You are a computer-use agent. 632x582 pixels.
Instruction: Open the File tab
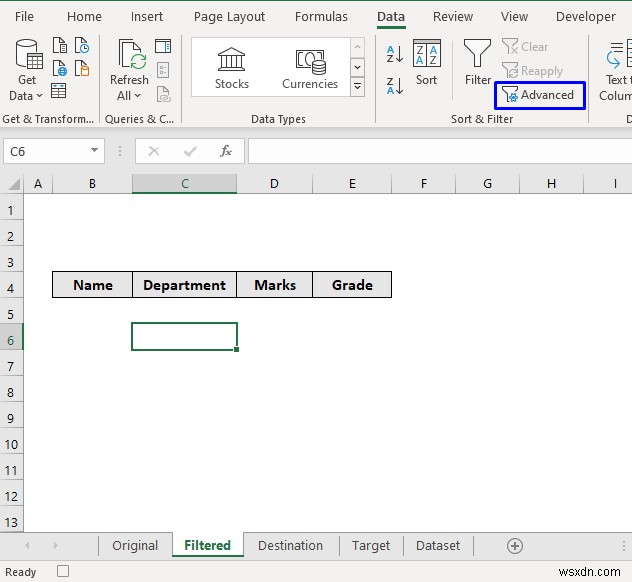[x=24, y=17]
